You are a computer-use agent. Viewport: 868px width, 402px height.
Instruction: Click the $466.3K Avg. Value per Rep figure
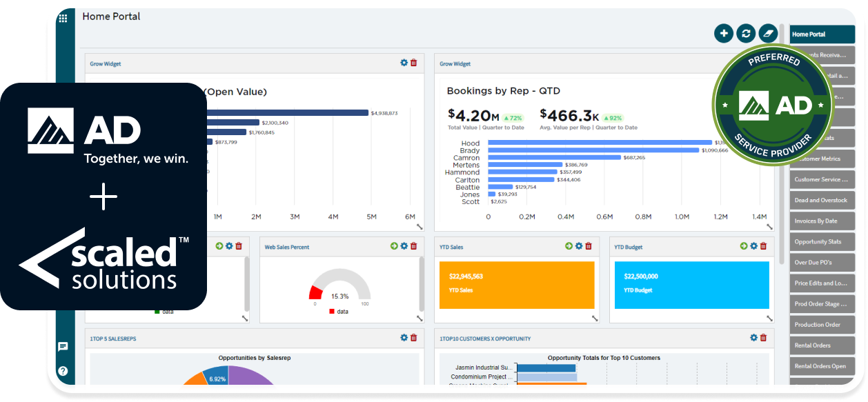570,115
